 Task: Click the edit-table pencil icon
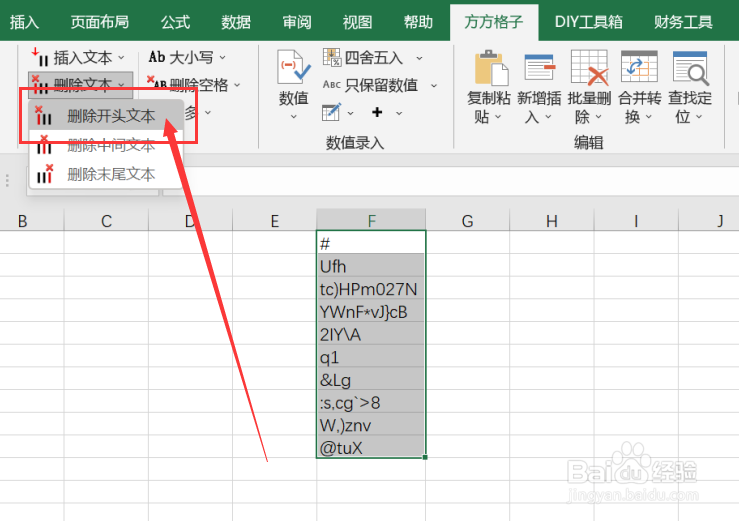pos(331,112)
